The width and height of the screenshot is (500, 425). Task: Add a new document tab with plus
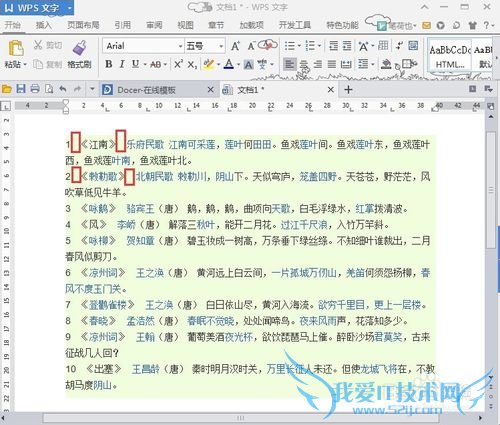tap(348, 89)
